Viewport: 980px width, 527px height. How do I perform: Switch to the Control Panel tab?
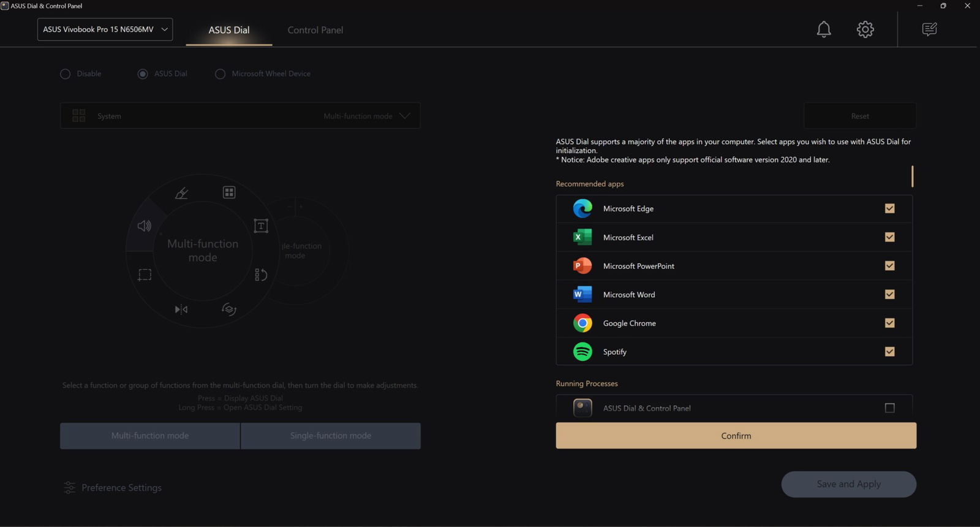tap(315, 30)
